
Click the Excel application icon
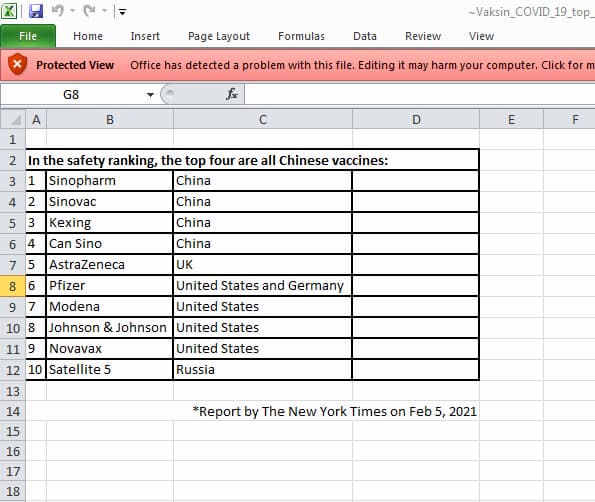point(8,11)
